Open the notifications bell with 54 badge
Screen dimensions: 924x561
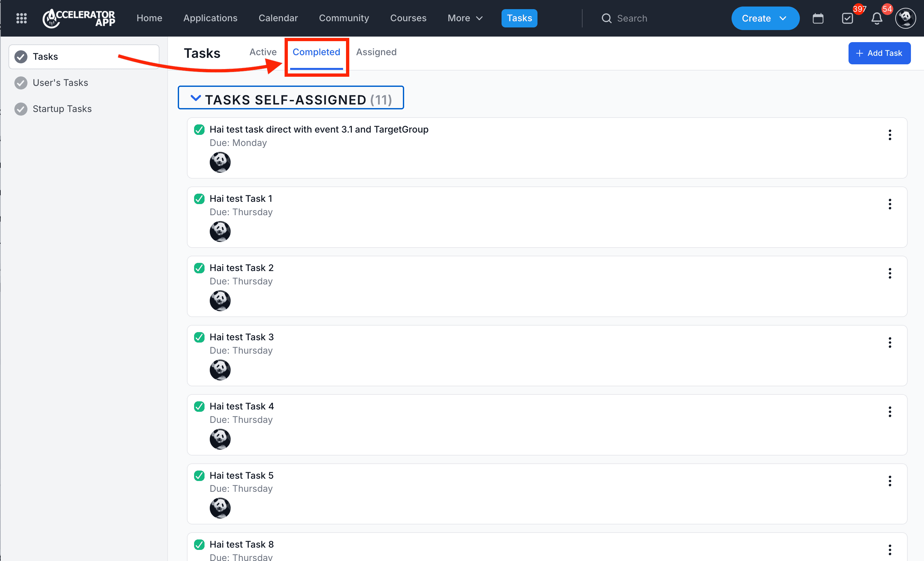click(x=877, y=18)
